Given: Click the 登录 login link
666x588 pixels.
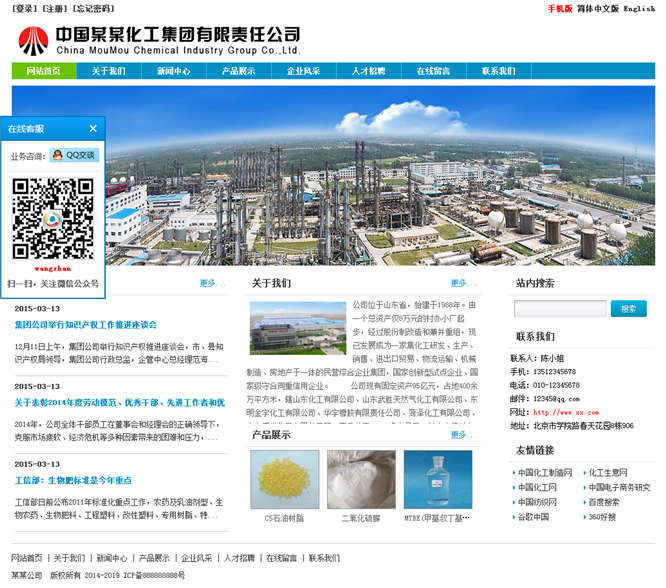Looking at the screenshot, I should pyautogui.click(x=25, y=9).
